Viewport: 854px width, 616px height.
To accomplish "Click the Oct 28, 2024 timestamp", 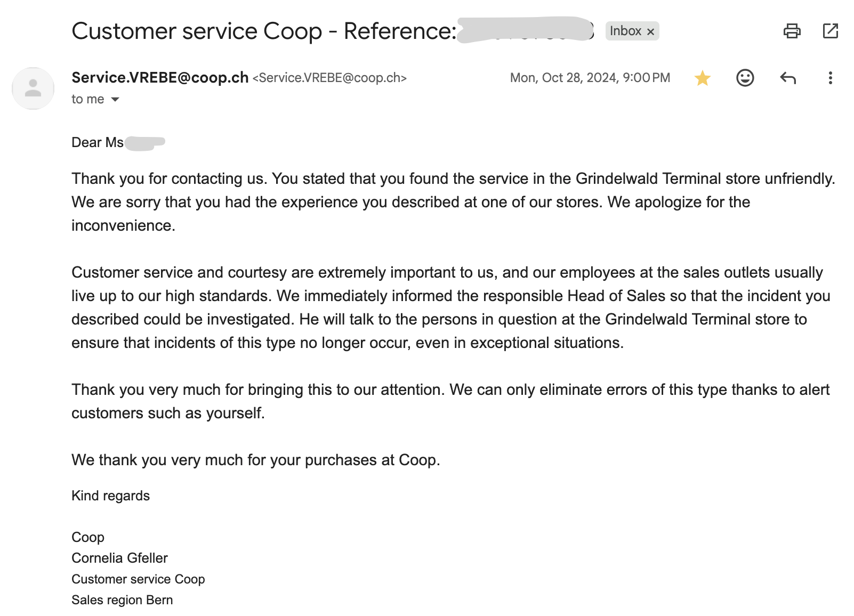I will [x=590, y=78].
